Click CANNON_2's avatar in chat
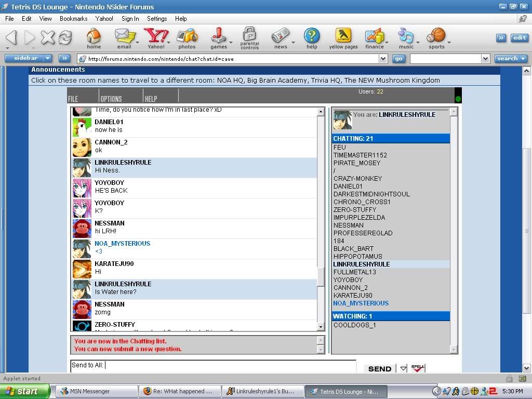This screenshot has height=399, width=532. [82, 148]
